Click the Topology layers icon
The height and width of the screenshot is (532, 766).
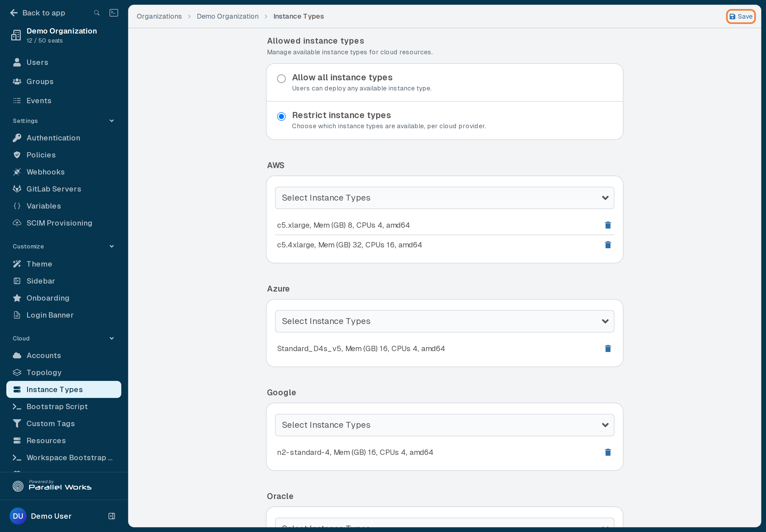17,372
